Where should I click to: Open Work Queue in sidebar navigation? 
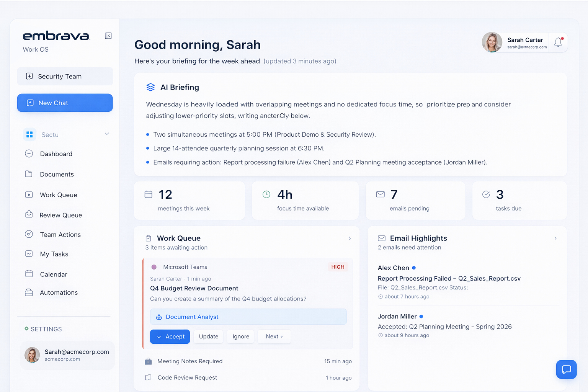pos(59,195)
